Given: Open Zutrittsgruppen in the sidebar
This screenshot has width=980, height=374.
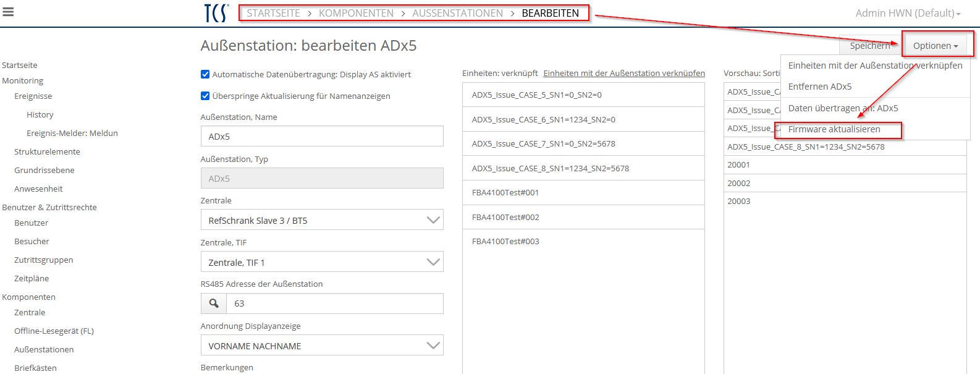Looking at the screenshot, I should [x=44, y=260].
